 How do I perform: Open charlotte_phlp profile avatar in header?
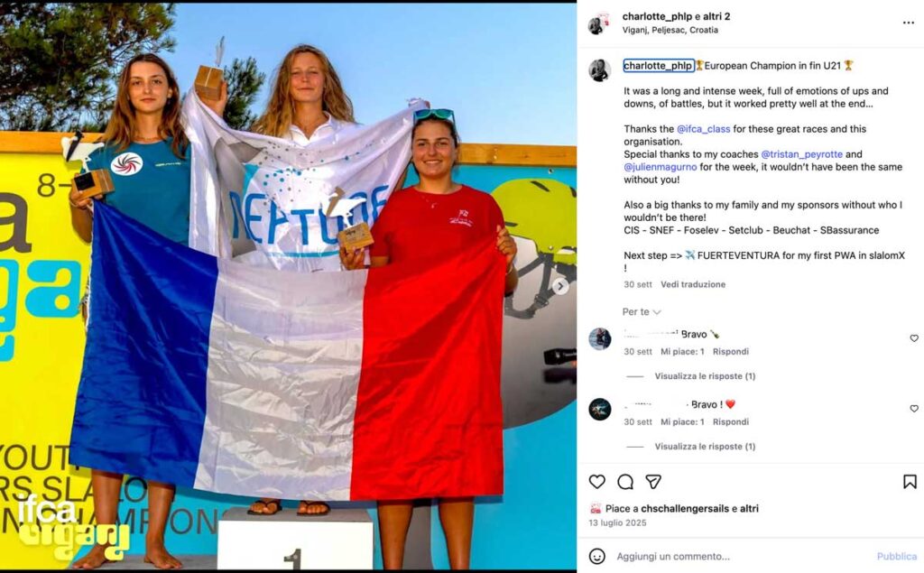click(599, 23)
